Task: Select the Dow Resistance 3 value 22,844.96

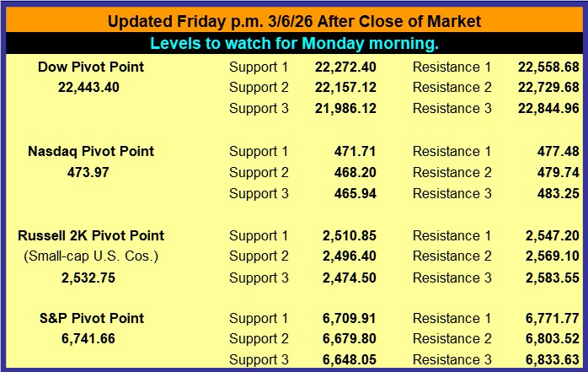Action: pos(547,108)
